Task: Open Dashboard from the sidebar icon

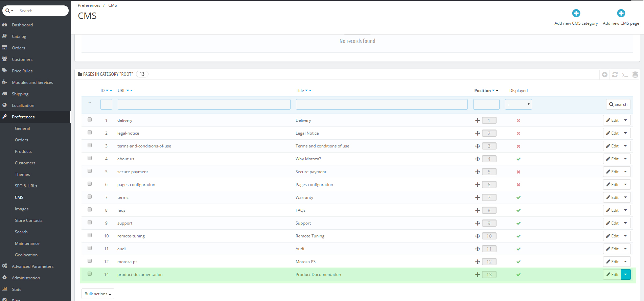Action: (x=5, y=25)
